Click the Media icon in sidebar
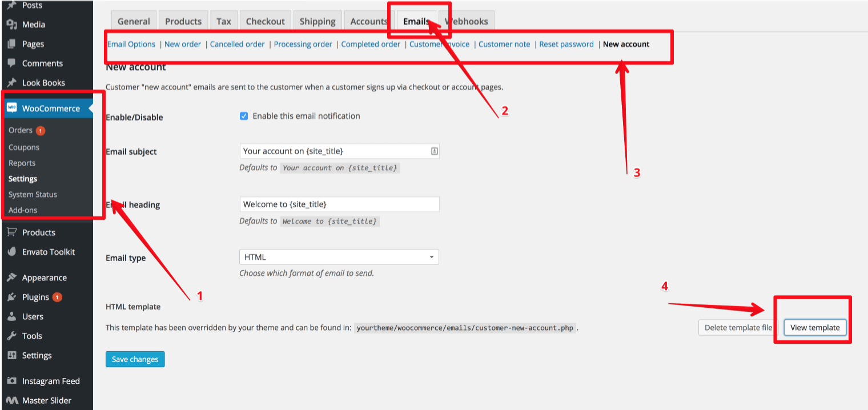Viewport: 868px width, 410px height. (11, 25)
